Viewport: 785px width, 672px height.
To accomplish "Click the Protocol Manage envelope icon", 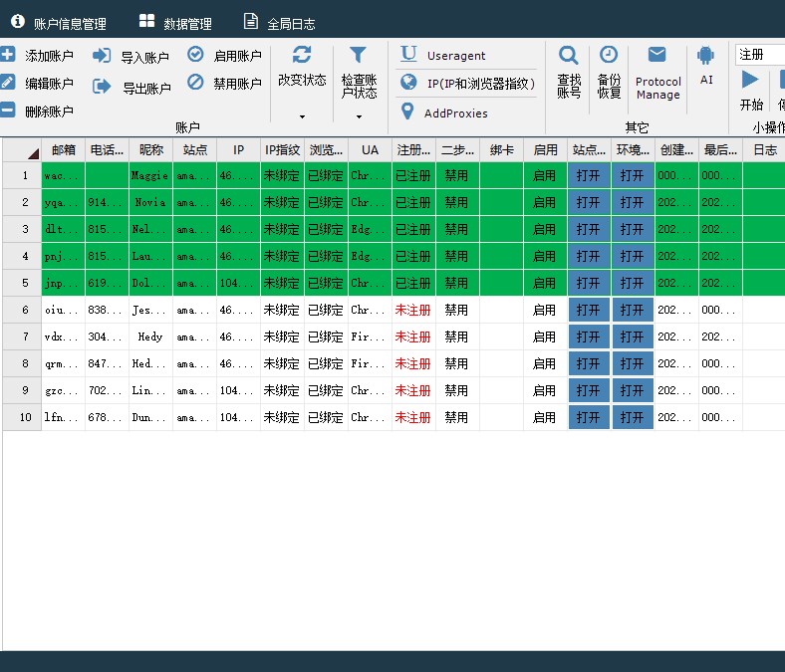I will [x=656, y=54].
